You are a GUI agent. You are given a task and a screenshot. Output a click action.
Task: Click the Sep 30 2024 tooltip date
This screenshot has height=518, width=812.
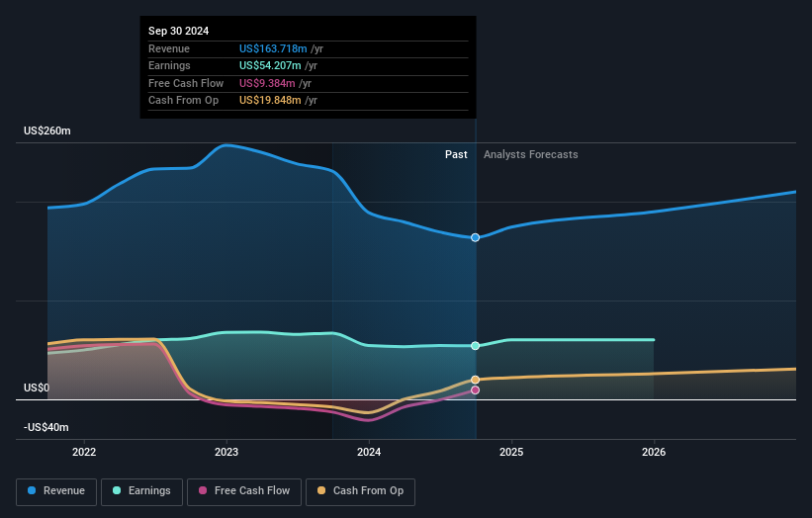179,31
